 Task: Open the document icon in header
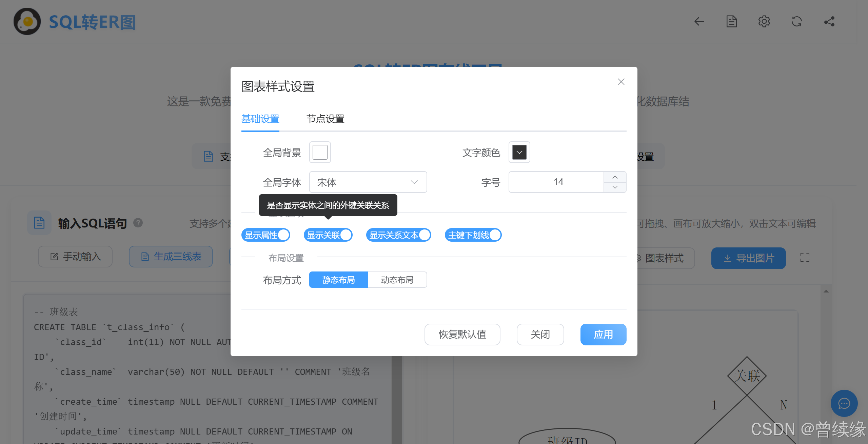click(x=731, y=22)
